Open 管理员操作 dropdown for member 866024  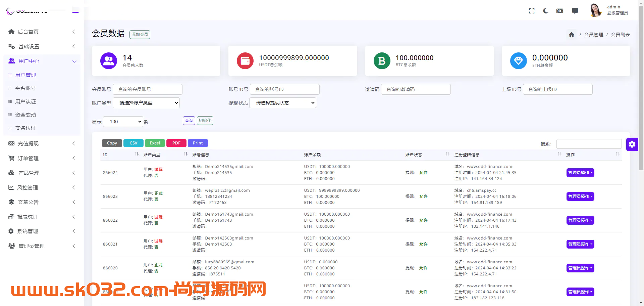point(580,173)
